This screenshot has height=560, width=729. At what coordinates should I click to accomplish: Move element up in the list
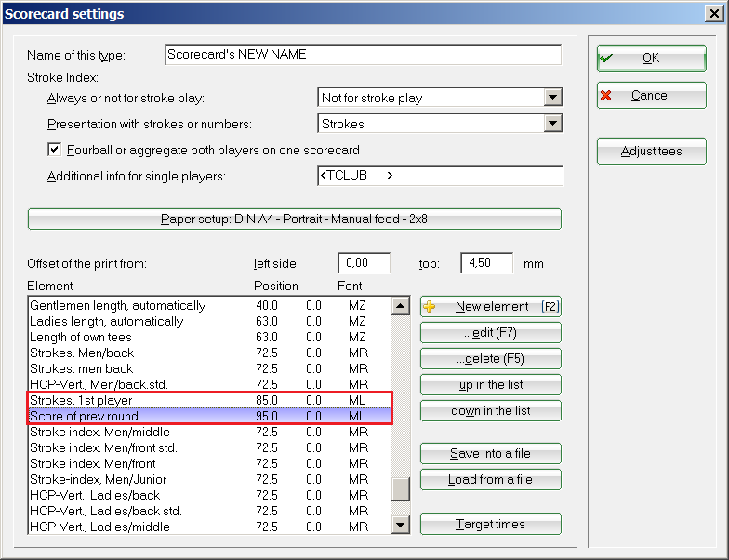coord(490,385)
